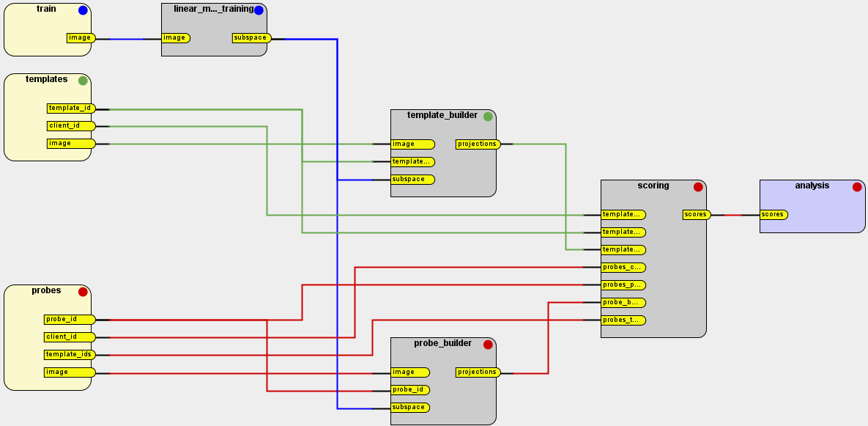Select the subspace input port of template_builder

click(412, 178)
